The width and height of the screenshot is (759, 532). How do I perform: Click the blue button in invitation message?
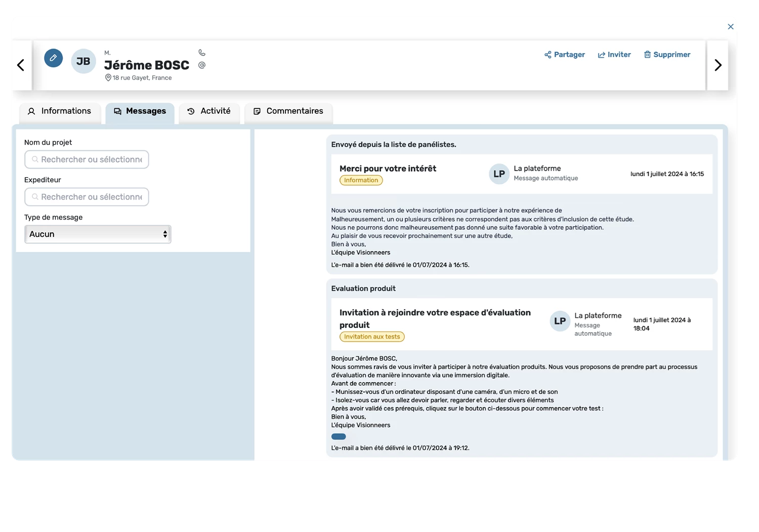(339, 437)
